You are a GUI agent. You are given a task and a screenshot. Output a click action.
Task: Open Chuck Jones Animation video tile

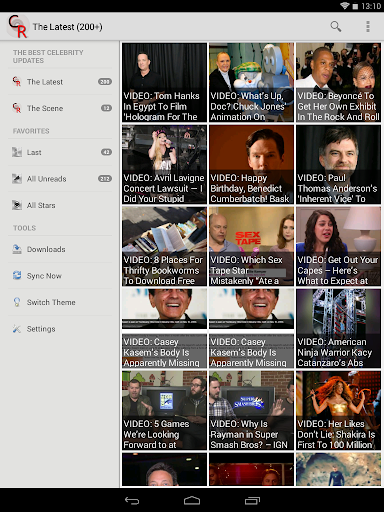tap(251, 82)
